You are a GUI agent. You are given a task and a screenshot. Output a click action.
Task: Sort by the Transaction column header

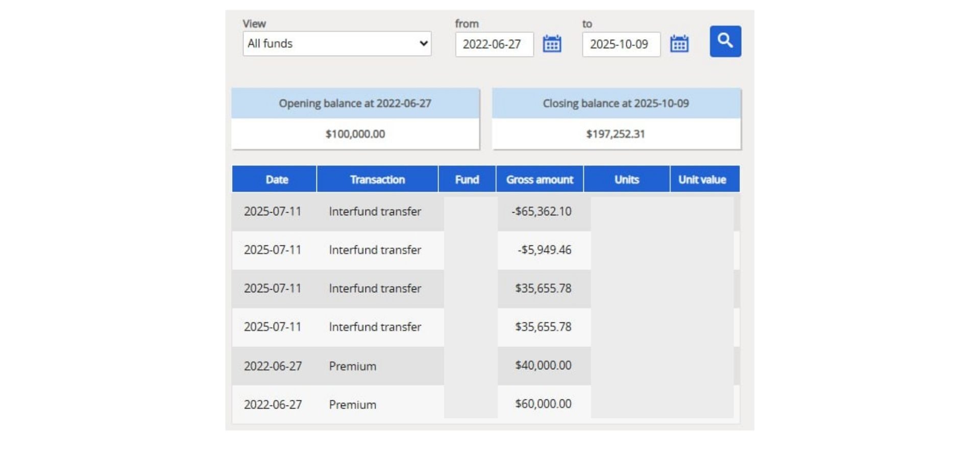377,180
